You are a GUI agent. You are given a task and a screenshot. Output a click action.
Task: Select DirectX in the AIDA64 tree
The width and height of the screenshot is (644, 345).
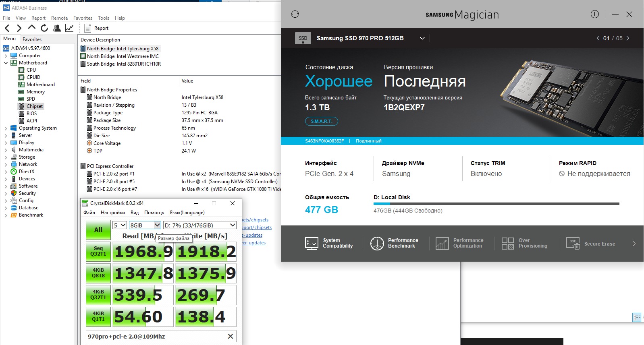(27, 171)
